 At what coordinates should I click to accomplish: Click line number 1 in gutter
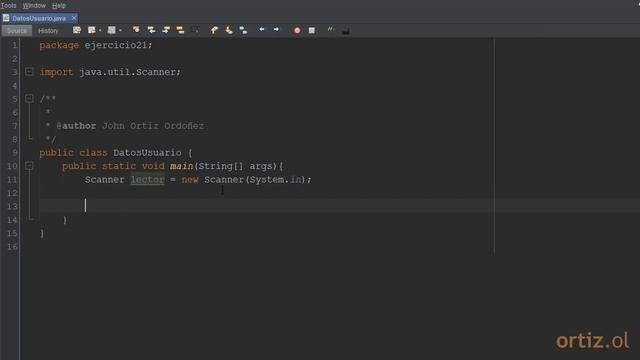[x=15, y=45]
